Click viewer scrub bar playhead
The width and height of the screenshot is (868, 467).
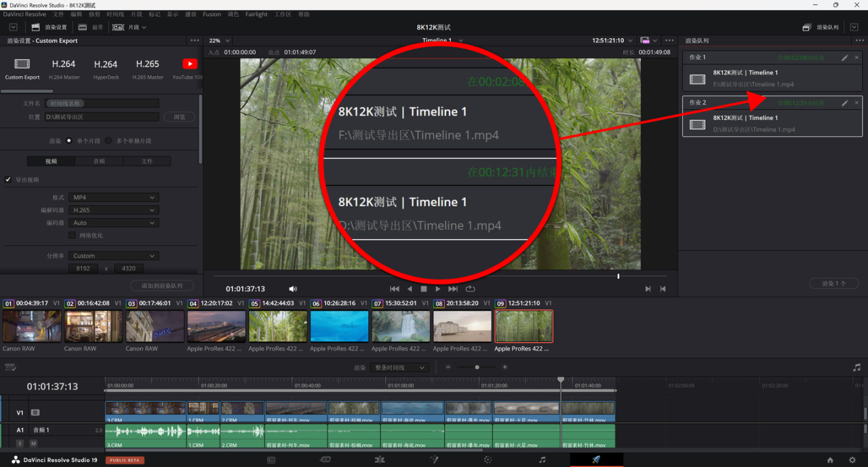[618, 276]
